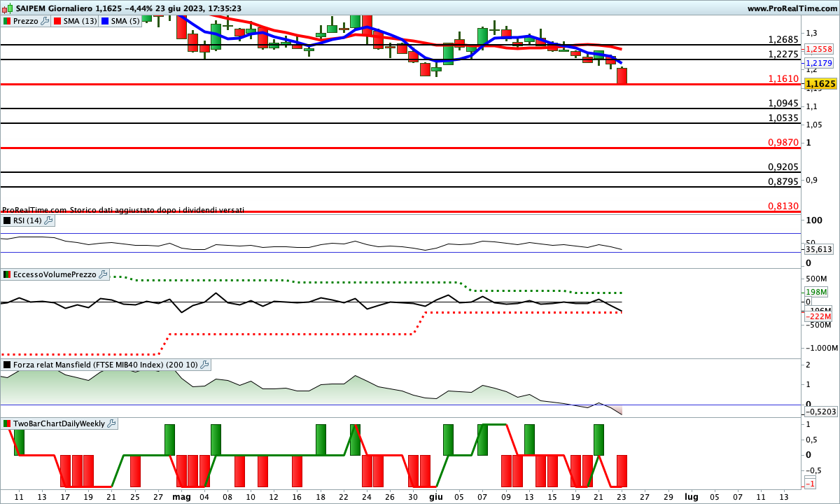
Task: Select the Forza relat Mansfield indicator label
Action: coord(106,365)
